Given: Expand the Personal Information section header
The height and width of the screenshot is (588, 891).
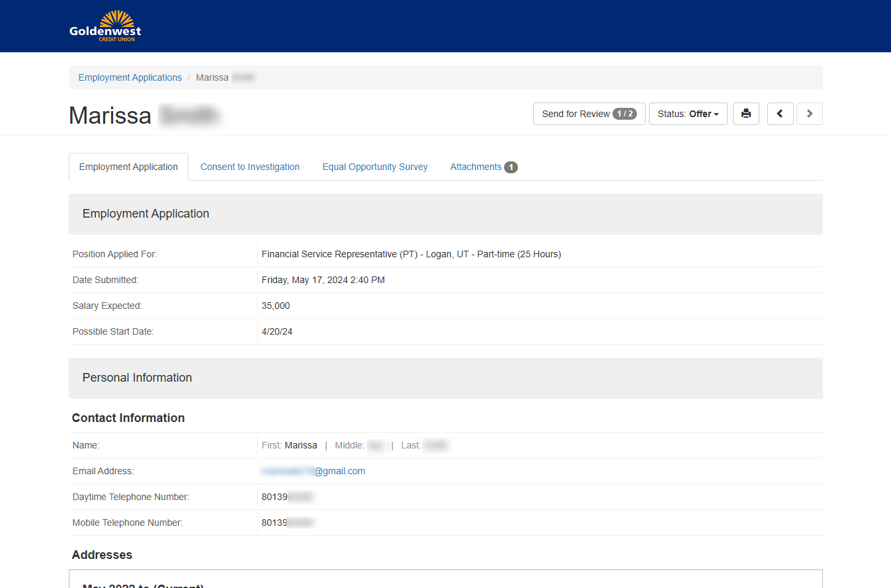Looking at the screenshot, I should pyautogui.click(x=137, y=378).
